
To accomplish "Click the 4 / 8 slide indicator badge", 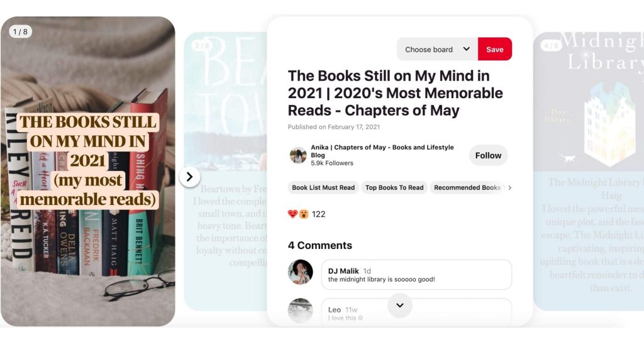I will pos(551,45).
